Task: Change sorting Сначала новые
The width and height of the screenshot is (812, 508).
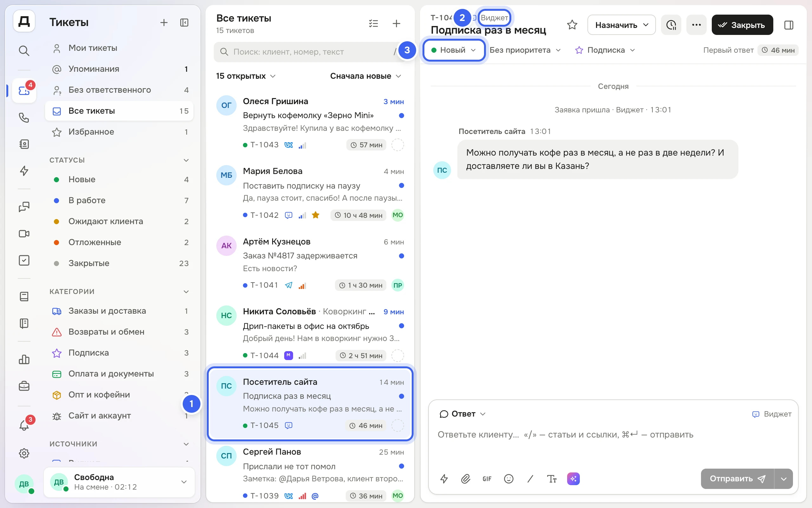Action: 366,76
